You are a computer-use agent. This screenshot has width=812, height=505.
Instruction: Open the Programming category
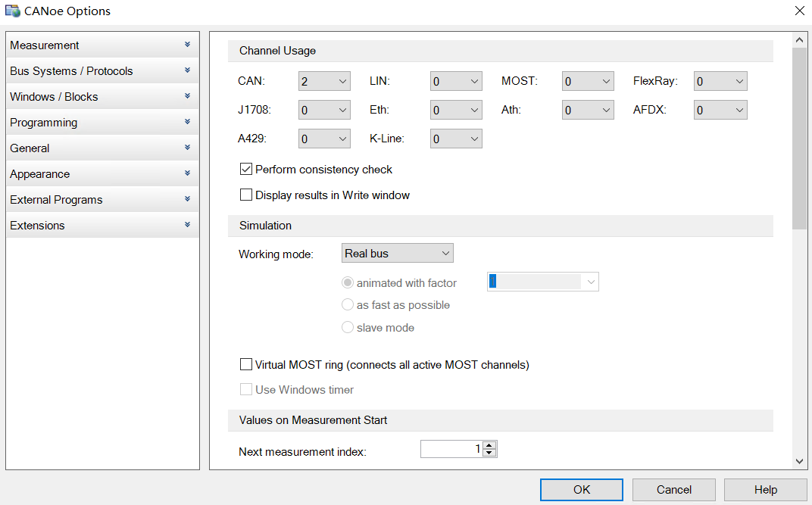[x=102, y=123]
